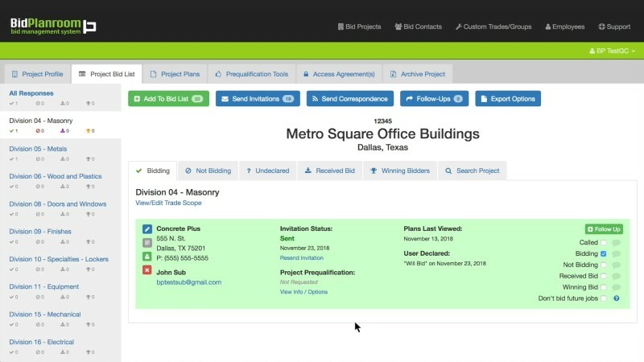The height and width of the screenshot is (362, 644).
Task: Open Support in the top navigation
Action: [614, 27]
